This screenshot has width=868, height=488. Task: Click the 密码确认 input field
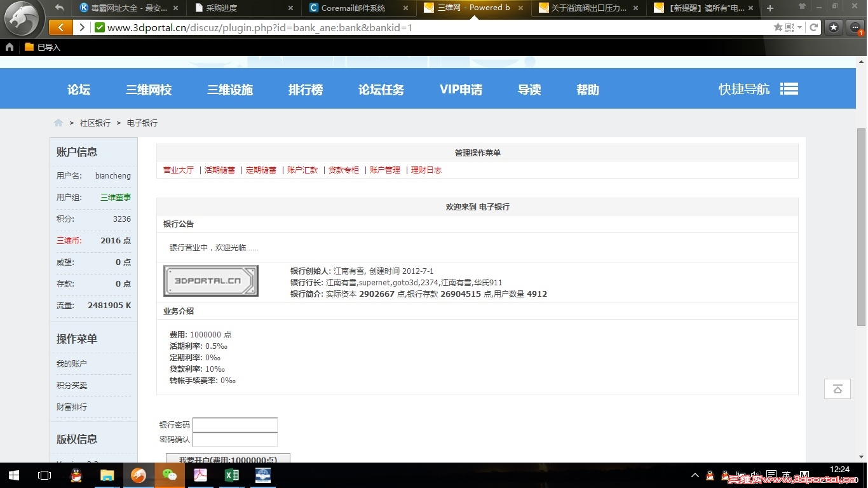(x=235, y=440)
